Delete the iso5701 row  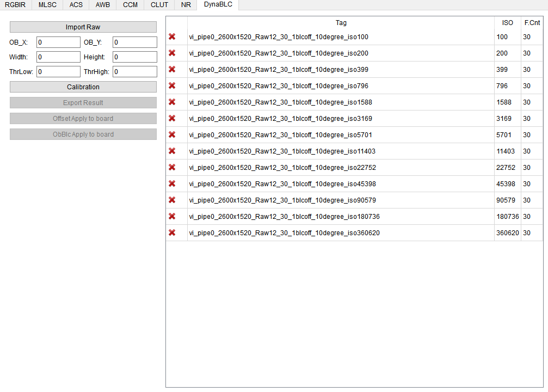pyautogui.click(x=172, y=135)
